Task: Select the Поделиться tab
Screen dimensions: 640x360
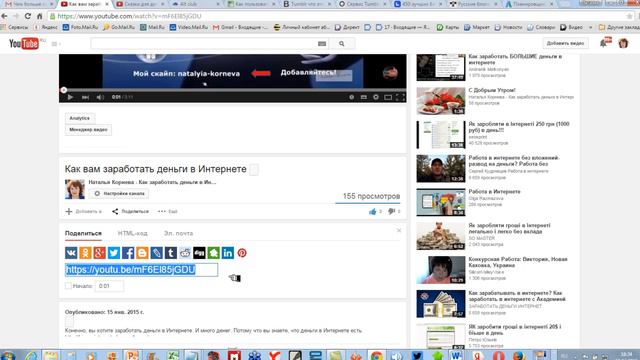Action: click(x=83, y=233)
